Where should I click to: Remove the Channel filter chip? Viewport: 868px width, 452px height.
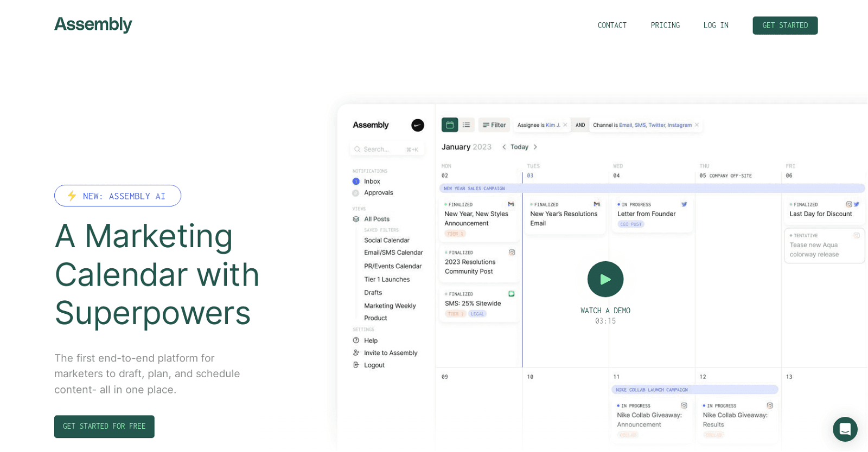(697, 125)
